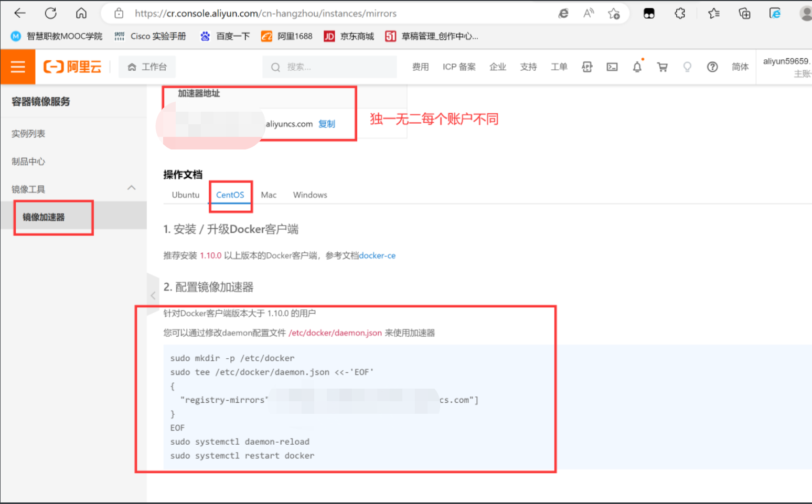The width and height of the screenshot is (812, 504).
Task: Open 百度一下 bookmark
Action: coord(225,36)
